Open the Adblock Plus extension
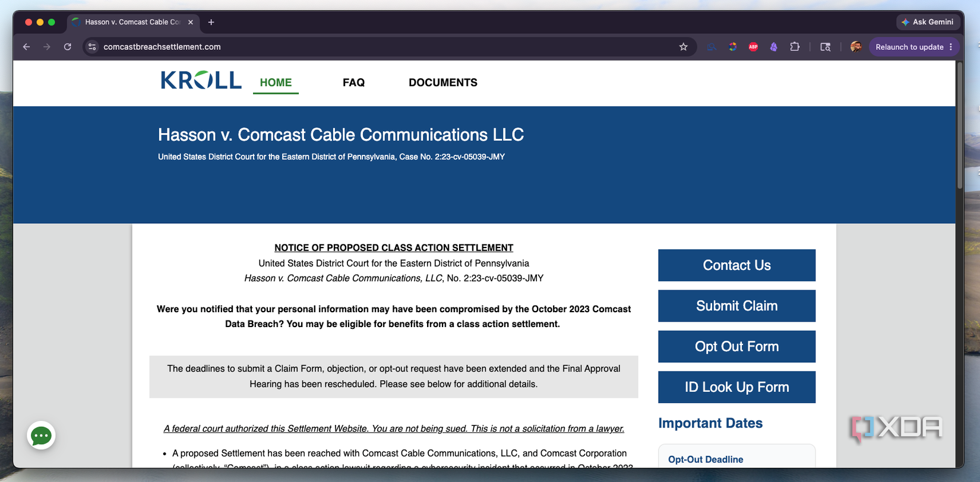 pos(753,47)
